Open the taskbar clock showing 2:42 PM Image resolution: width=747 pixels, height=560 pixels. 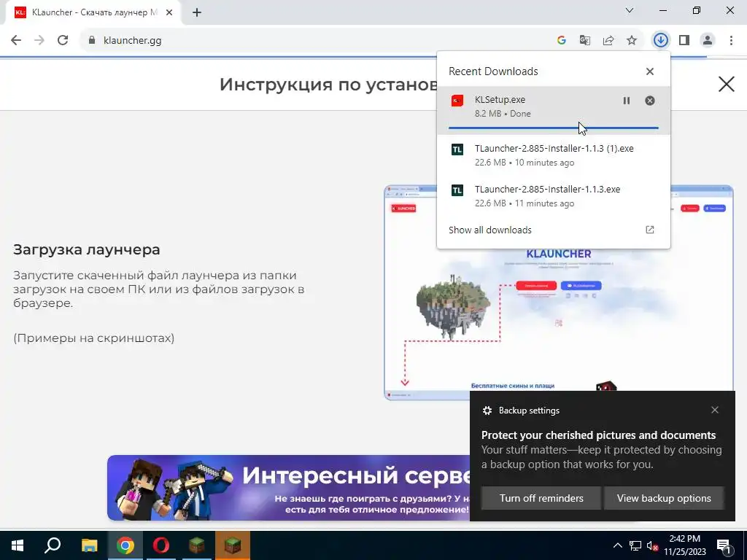coord(684,545)
